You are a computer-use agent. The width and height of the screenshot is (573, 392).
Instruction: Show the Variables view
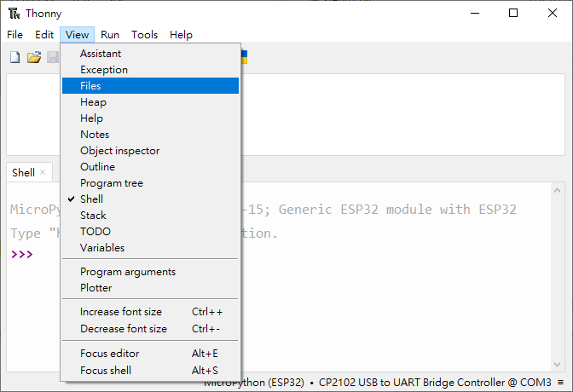150,247
